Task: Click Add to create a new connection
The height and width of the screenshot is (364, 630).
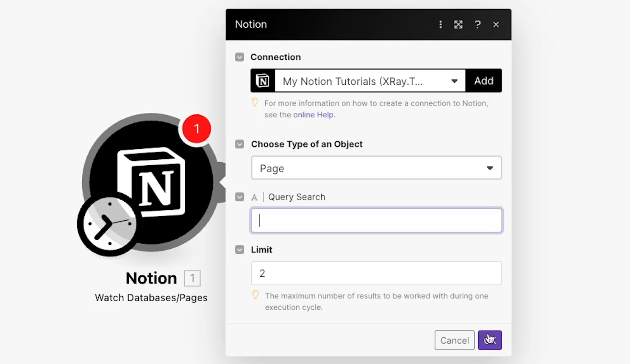Action: tap(483, 81)
